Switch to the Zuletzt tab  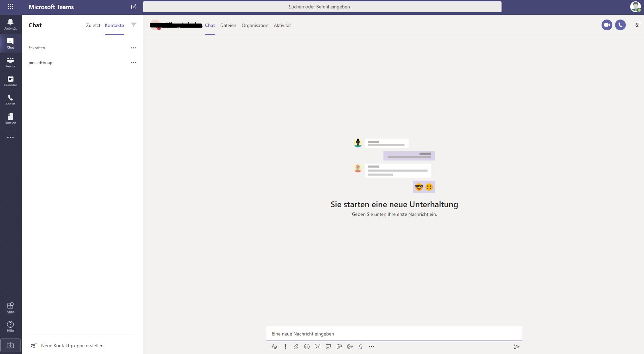coord(93,25)
